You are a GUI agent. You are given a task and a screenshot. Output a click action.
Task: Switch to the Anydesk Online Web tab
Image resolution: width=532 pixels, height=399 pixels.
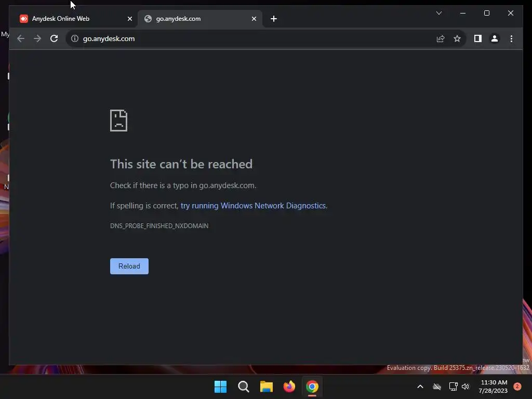[74, 19]
